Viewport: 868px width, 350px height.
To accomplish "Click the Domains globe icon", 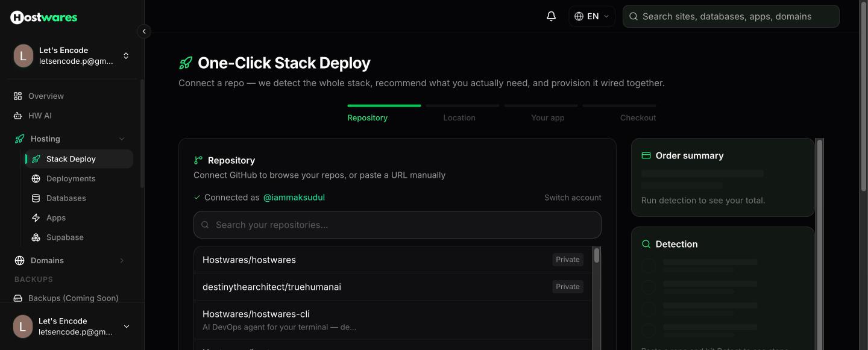I will point(19,260).
